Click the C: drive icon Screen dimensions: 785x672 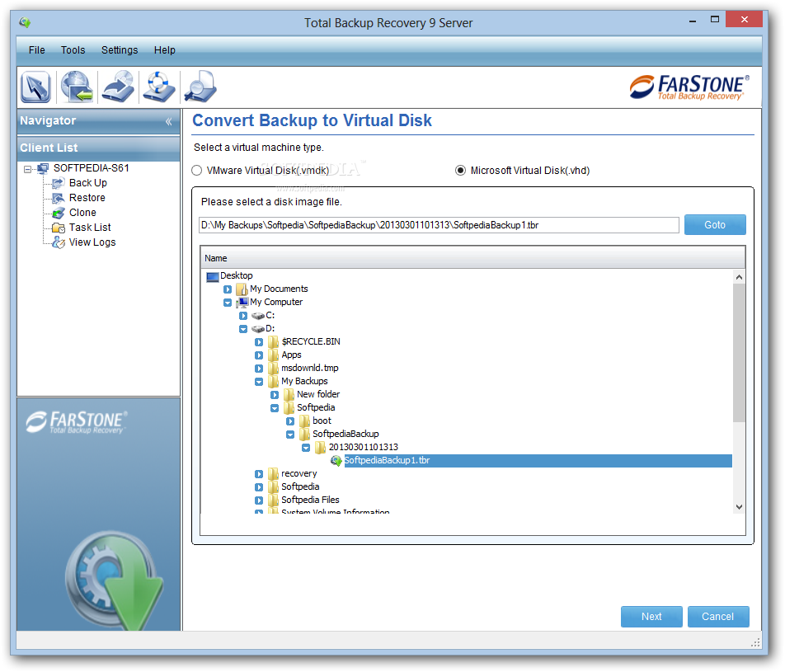(x=258, y=316)
